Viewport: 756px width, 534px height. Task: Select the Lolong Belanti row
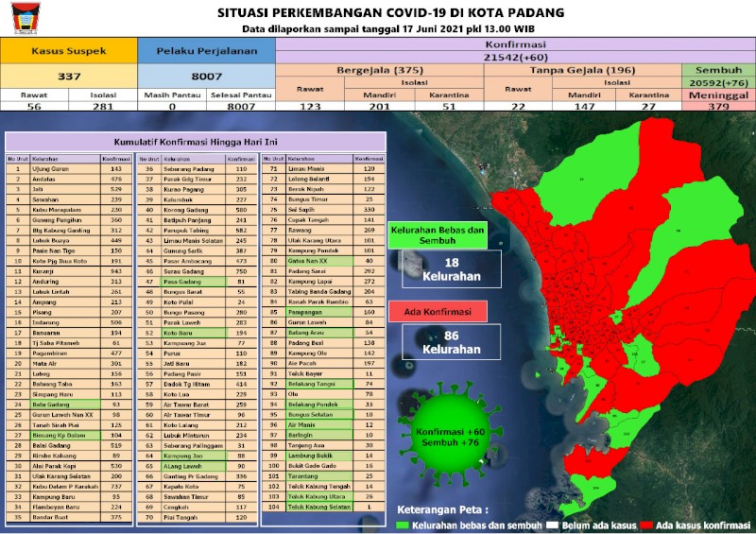tap(323, 179)
